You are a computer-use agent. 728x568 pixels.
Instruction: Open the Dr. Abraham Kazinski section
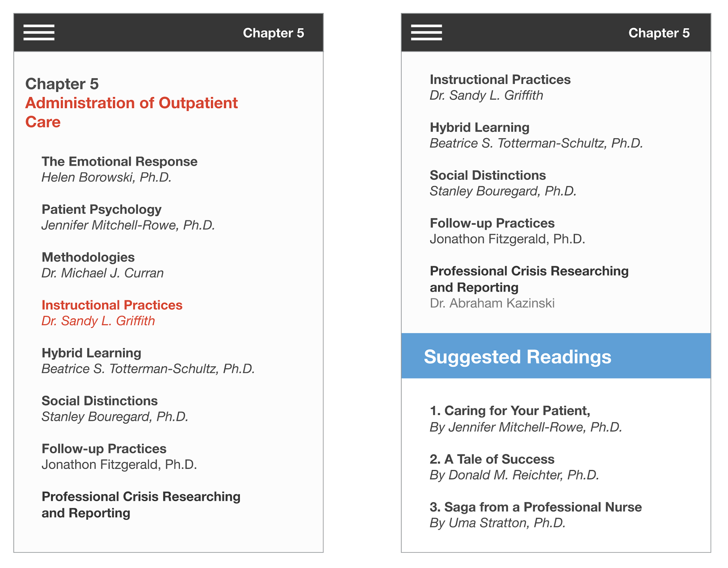[492, 303]
